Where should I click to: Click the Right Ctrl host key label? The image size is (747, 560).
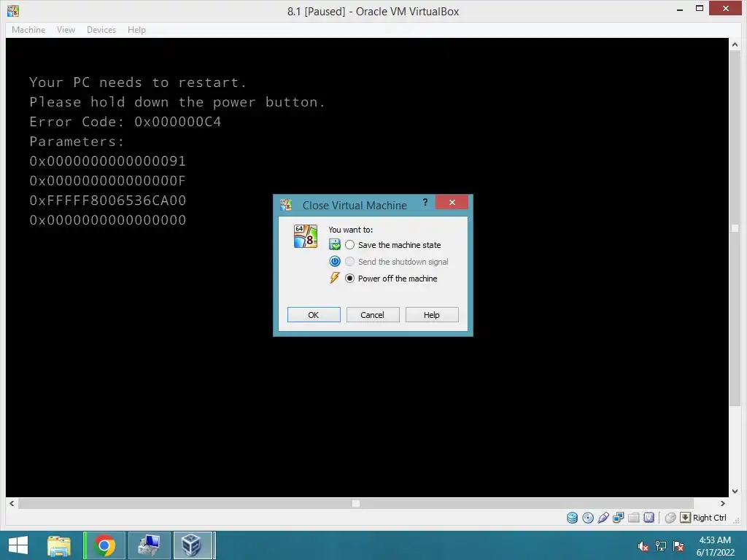point(709,518)
